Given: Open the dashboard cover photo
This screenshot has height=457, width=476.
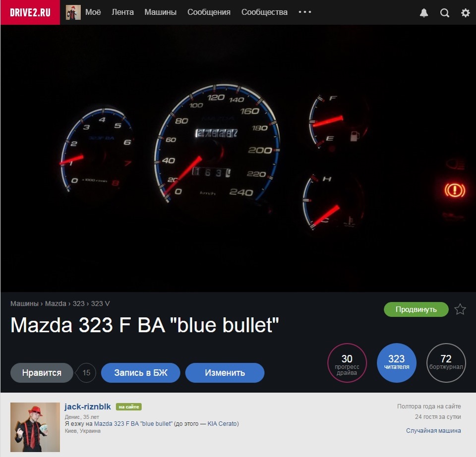Looking at the screenshot, I should tap(238, 159).
